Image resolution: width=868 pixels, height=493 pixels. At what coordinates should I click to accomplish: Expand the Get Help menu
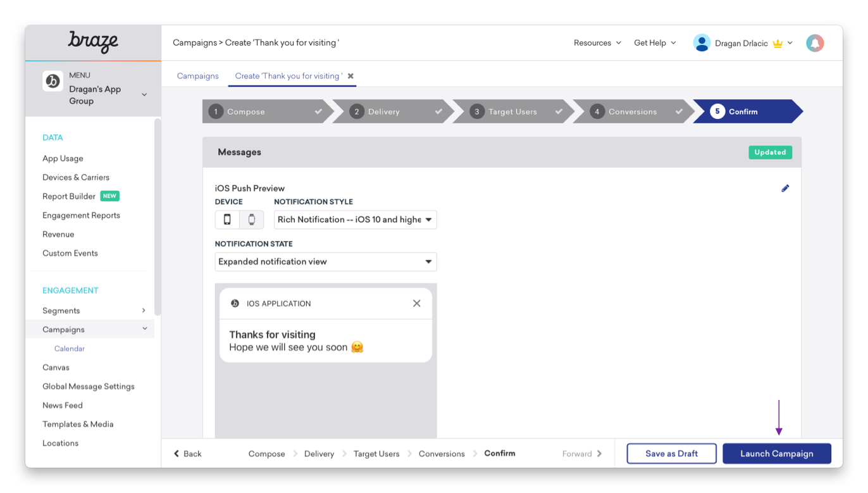(655, 43)
